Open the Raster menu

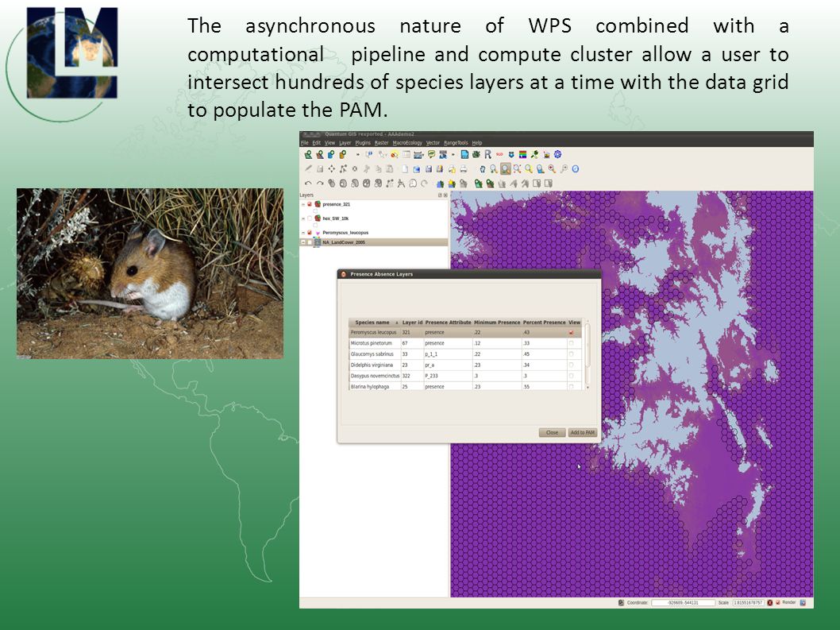[x=381, y=143]
